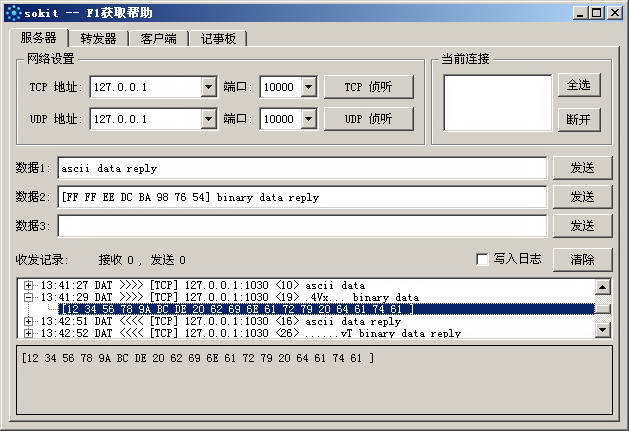
Task: Click the TCP 侦听 button
Action: (x=369, y=87)
